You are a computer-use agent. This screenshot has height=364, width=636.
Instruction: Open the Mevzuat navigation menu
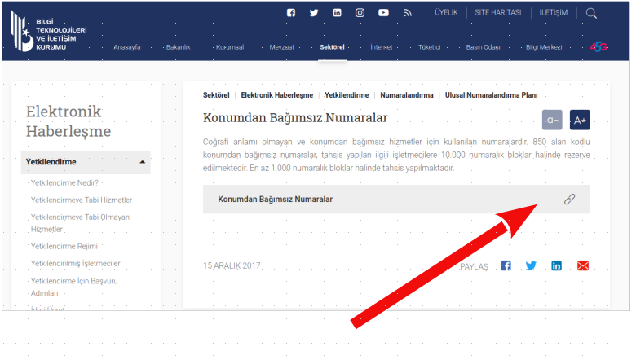(x=282, y=47)
